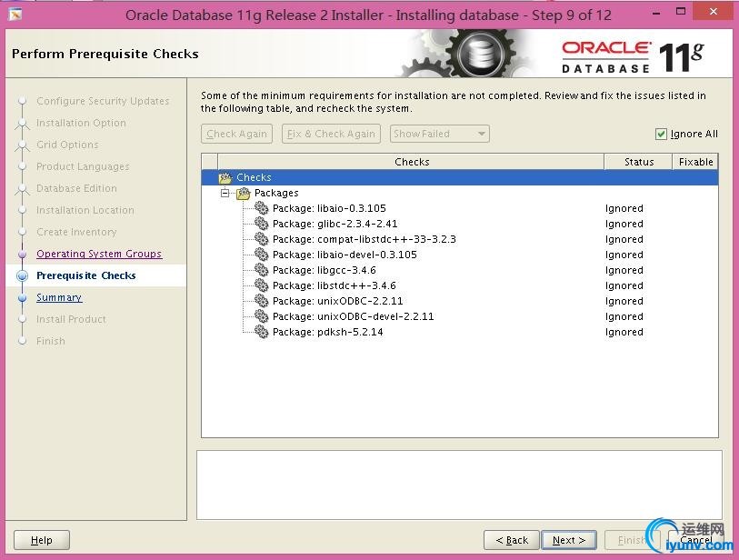The width and height of the screenshot is (739, 560).
Task: Click the Packages folder icon
Action: click(x=244, y=193)
